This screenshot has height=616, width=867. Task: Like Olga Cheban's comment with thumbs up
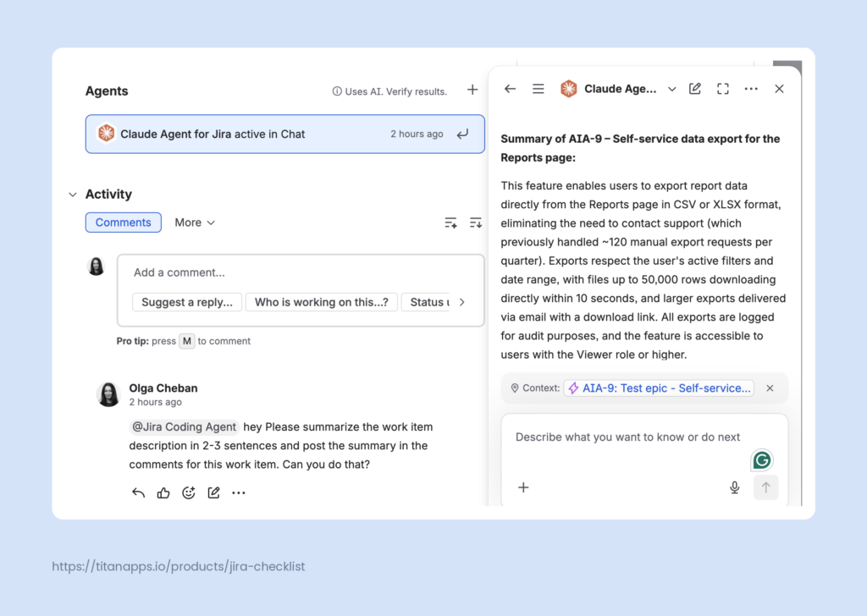coord(163,492)
